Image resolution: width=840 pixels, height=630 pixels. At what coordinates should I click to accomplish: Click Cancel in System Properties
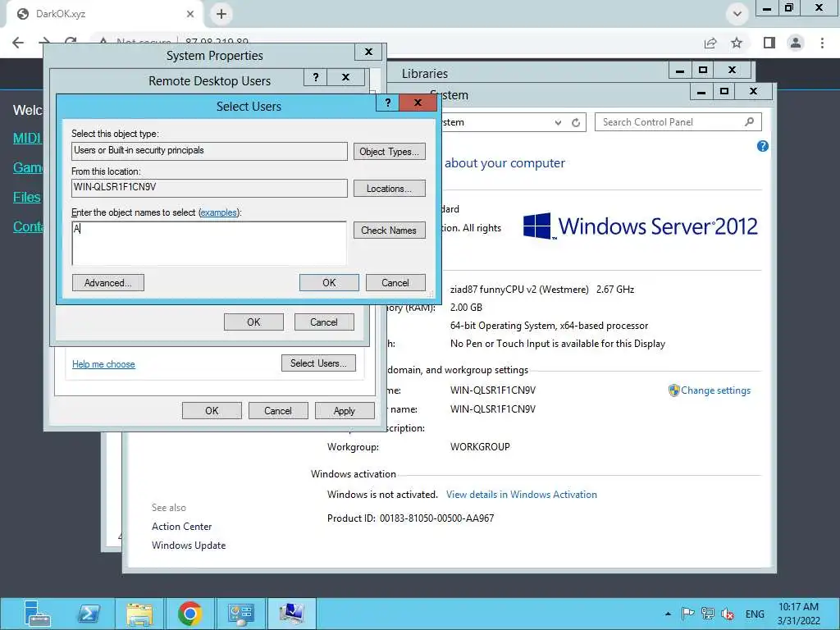pos(278,411)
